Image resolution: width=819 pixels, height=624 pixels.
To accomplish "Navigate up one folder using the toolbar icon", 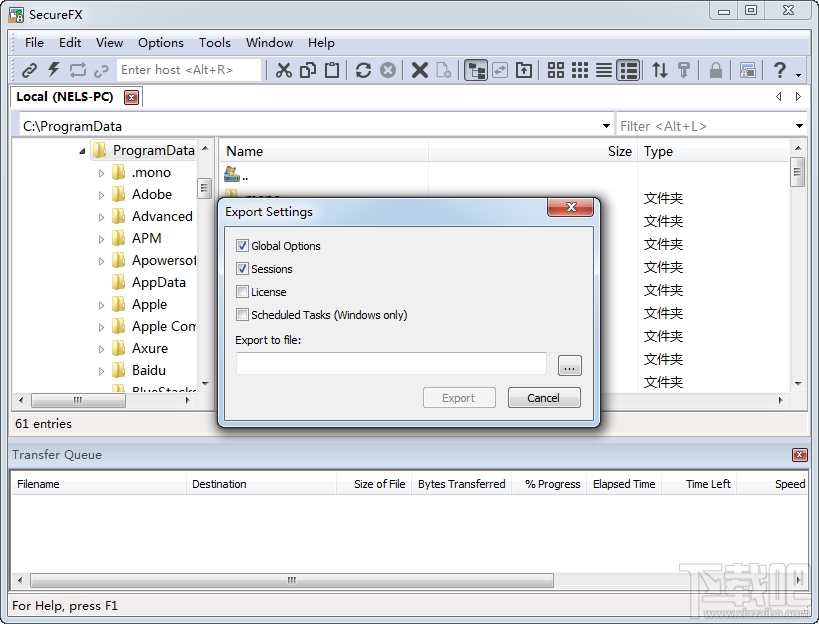I will (524, 70).
